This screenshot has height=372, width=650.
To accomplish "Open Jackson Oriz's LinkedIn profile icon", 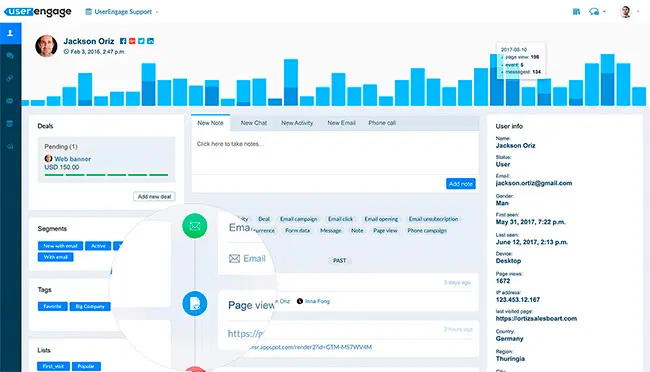I will pos(150,41).
